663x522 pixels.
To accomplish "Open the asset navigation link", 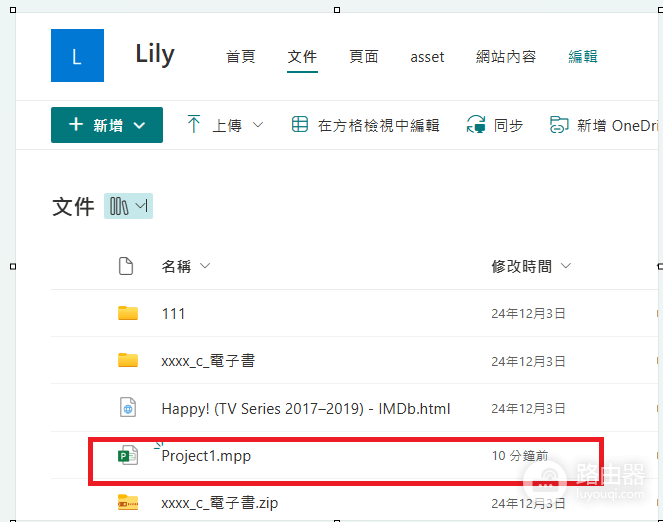I will [x=427, y=57].
